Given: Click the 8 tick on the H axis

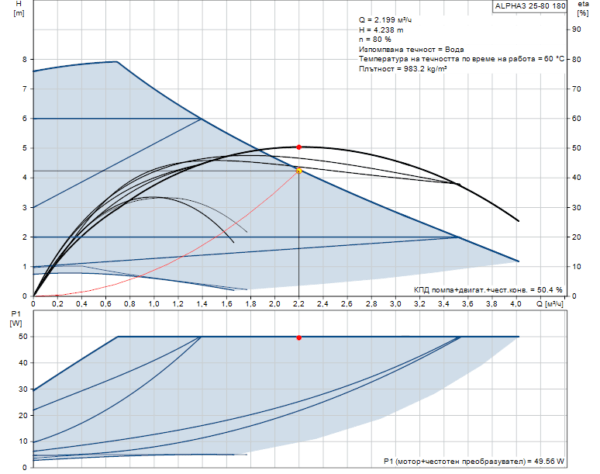Looking at the screenshot, I should [22, 59].
